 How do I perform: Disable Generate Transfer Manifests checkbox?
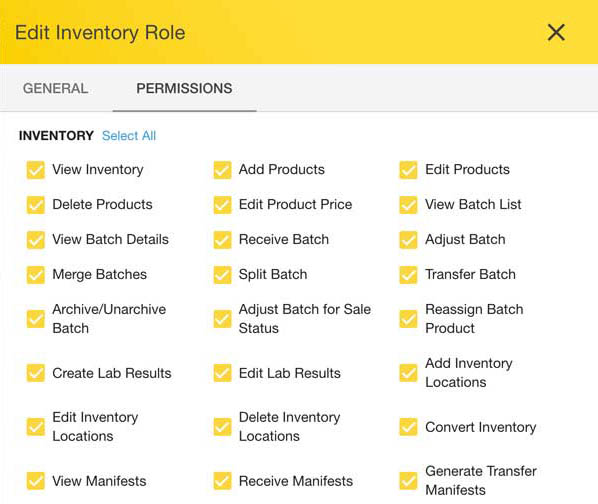[408, 481]
